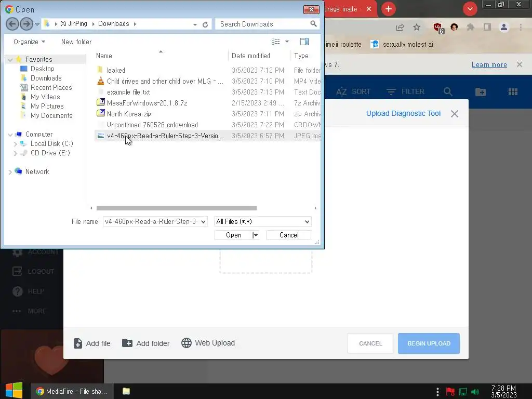
Task: Toggle Chrome side panel icon
Action: [487, 27]
